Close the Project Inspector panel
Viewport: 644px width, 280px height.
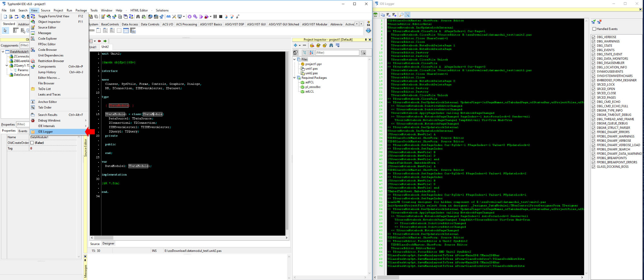pyautogui.click(x=370, y=40)
